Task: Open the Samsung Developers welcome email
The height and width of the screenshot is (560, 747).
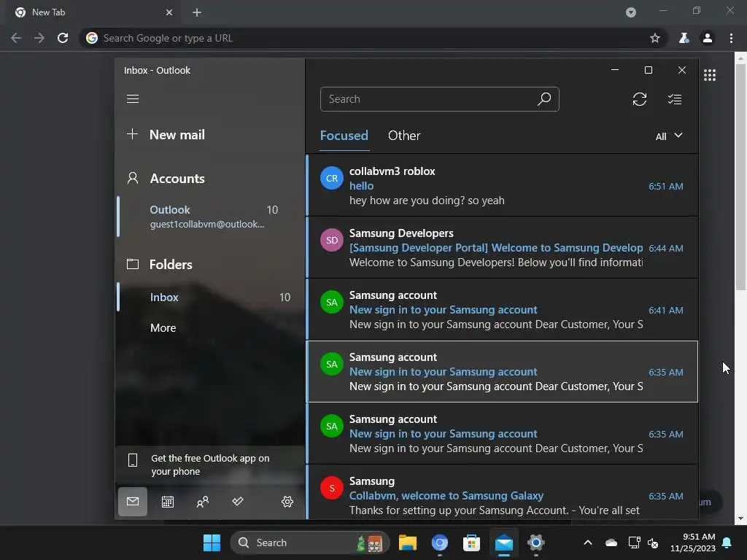Action: [502, 248]
